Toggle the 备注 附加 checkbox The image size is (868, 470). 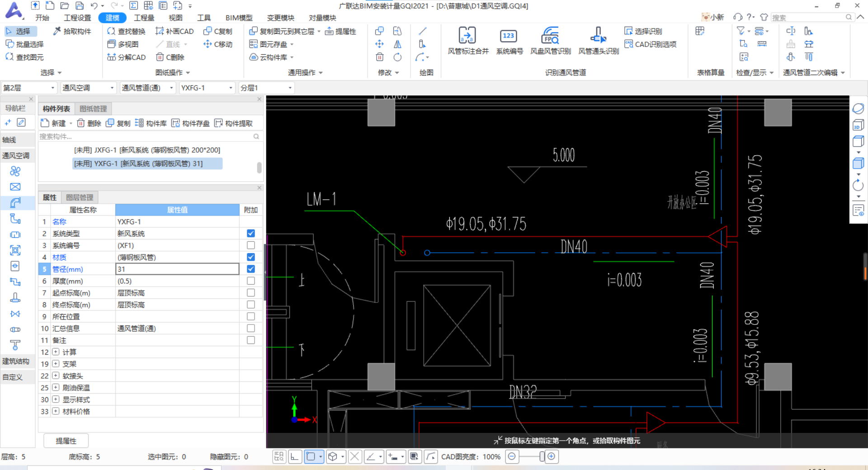coord(251,340)
